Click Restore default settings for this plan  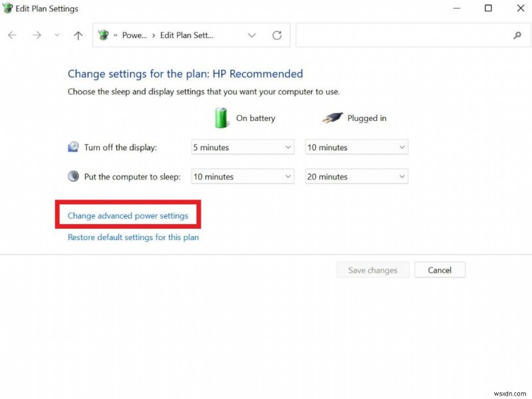tap(132, 237)
